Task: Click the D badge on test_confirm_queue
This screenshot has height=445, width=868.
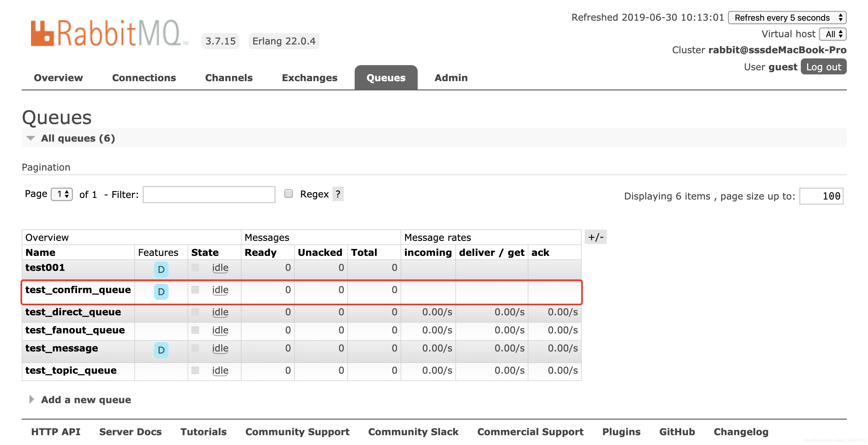Action: (161, 291)
